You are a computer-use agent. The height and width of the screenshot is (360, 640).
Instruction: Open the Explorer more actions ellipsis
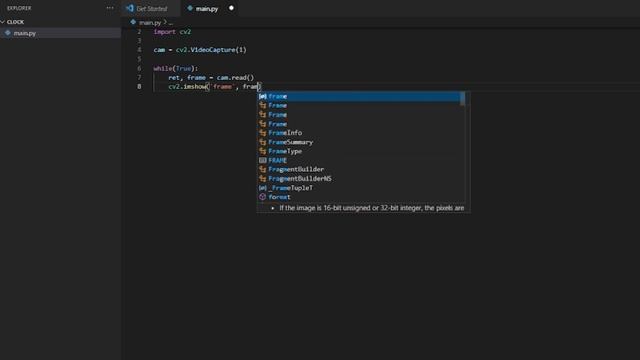110,8
